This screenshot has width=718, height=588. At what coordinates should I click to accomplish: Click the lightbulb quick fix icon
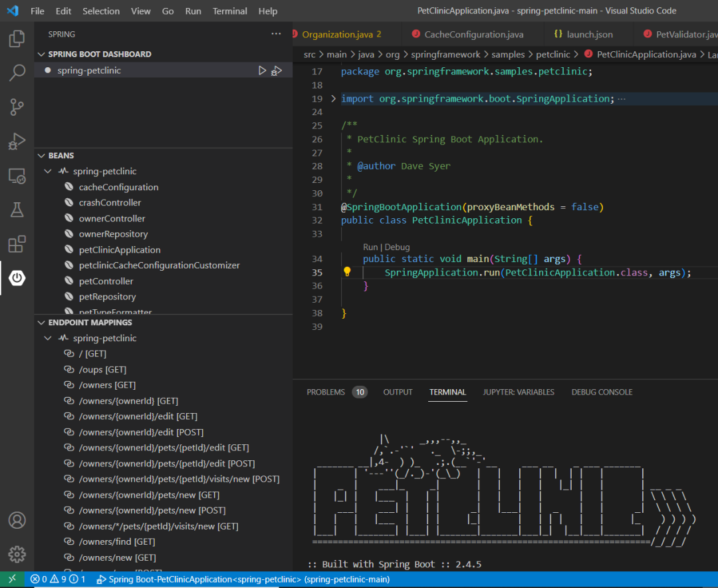pos(346,272)
